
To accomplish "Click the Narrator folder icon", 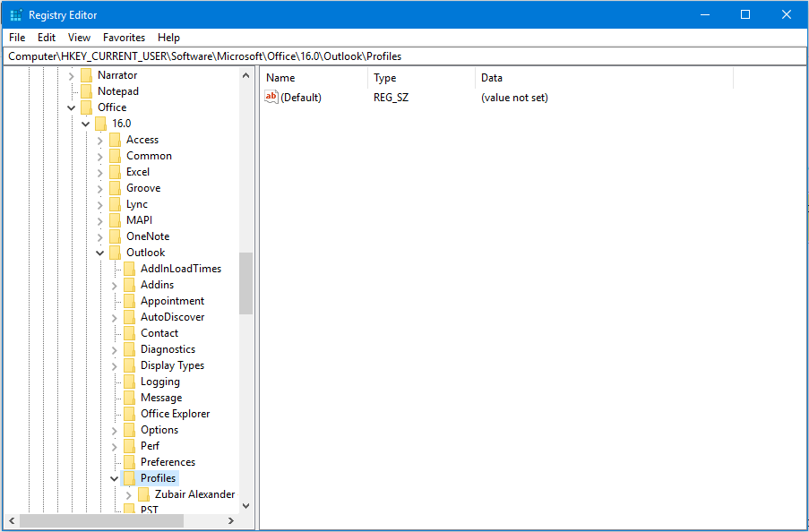I will (x=87, y=75).
